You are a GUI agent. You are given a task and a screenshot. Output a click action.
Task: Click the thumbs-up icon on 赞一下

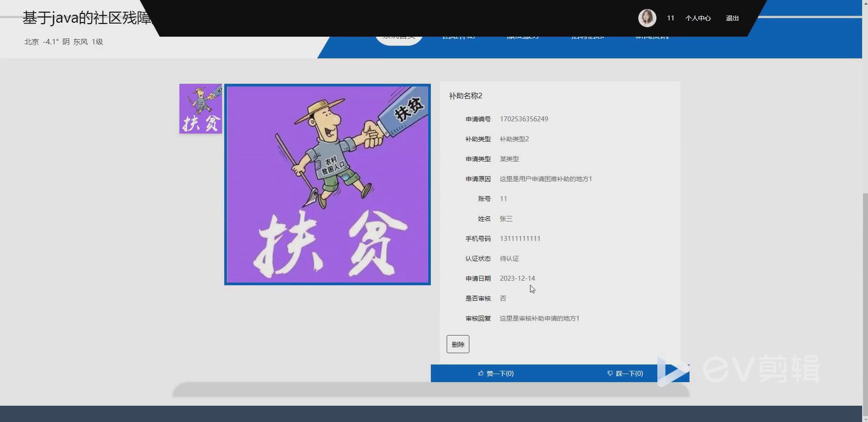coord(482,373)
